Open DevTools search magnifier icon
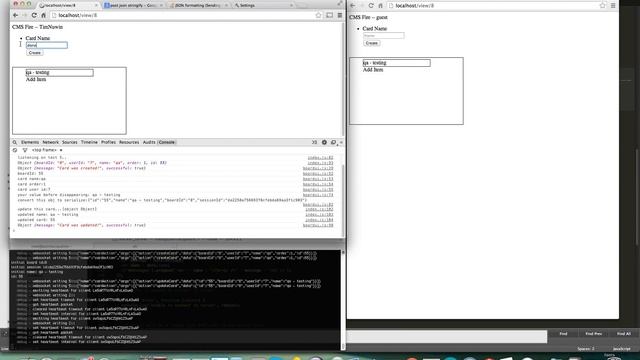This screenshot has width=640, height=360. click(15, 142)
